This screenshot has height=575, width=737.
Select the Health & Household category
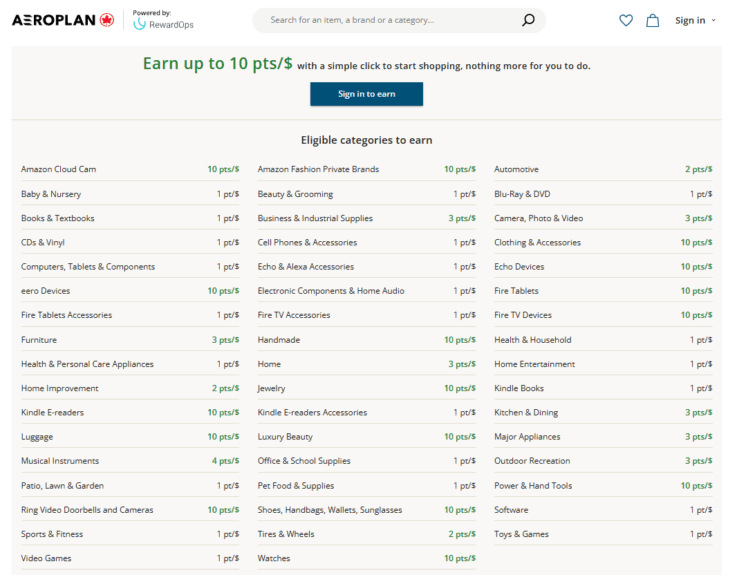pos(533,340)
